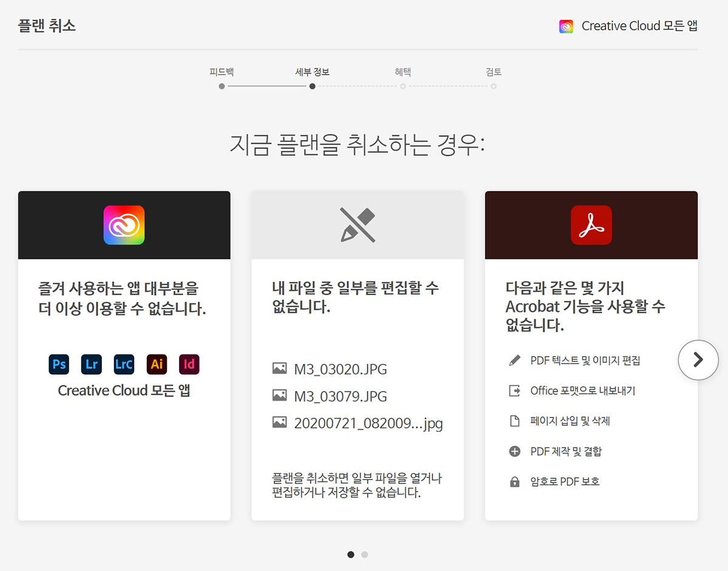Image resolution: width=728 pixels, height=571 pixels.
Task: Click the page insert and delete icon
Action: [x=514, y=421]
